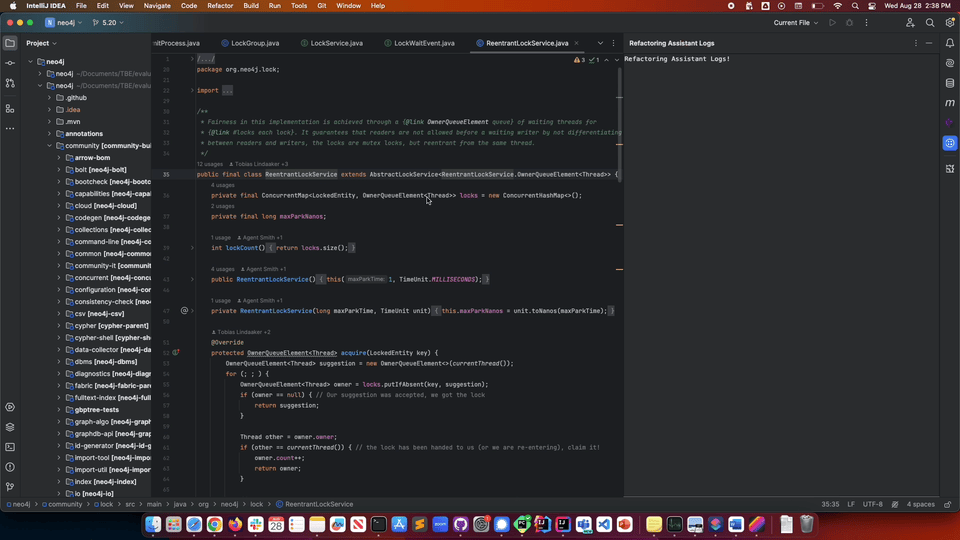The image size is (960, 540).
Task: Open the Database tool window
Action: [950, 82]
